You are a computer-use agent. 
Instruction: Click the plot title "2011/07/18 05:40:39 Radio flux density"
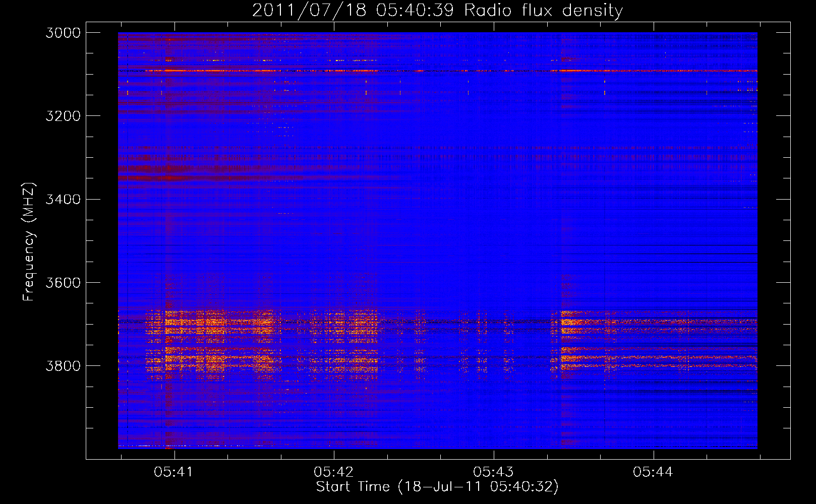(x=437, y=10)
